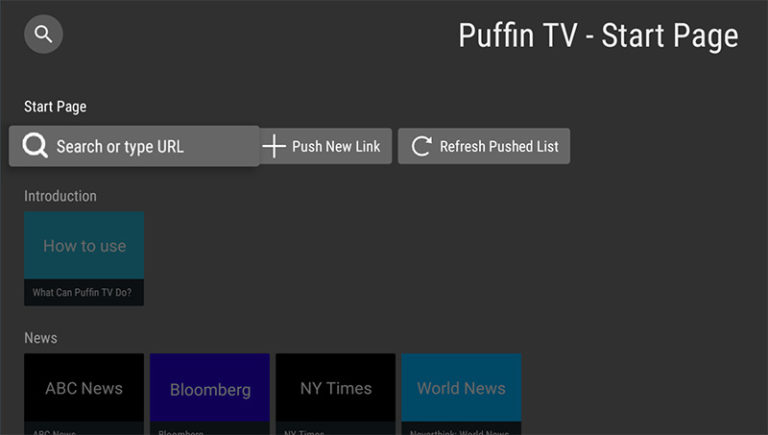
Task: Click the Start Page section label
Action: [x=55, y=107]
